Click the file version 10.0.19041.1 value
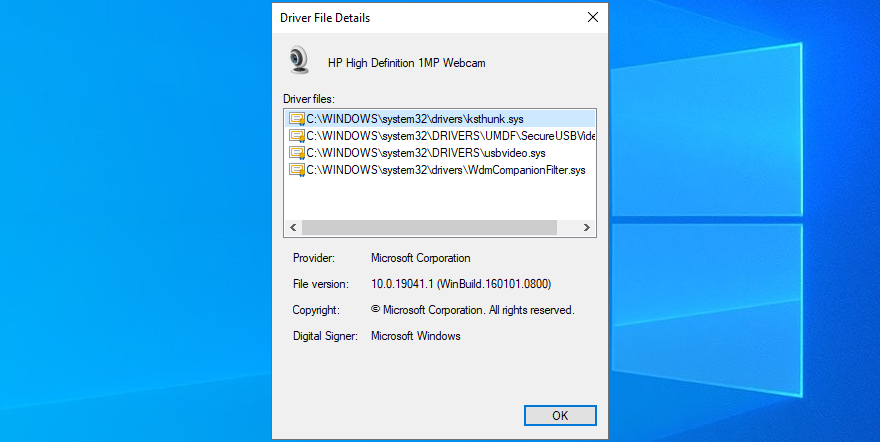This screenshot has width=880, height=442. [461, 284]
